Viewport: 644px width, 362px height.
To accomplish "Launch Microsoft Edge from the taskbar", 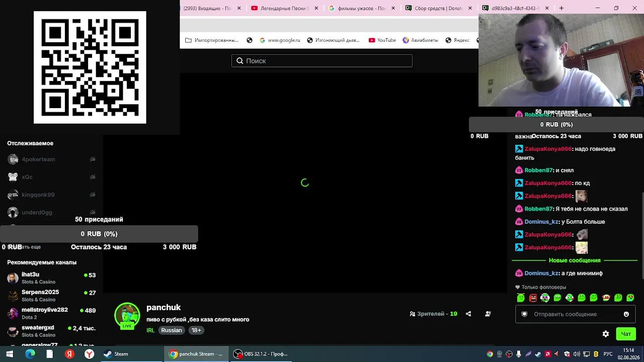I will tap(30, 354).
